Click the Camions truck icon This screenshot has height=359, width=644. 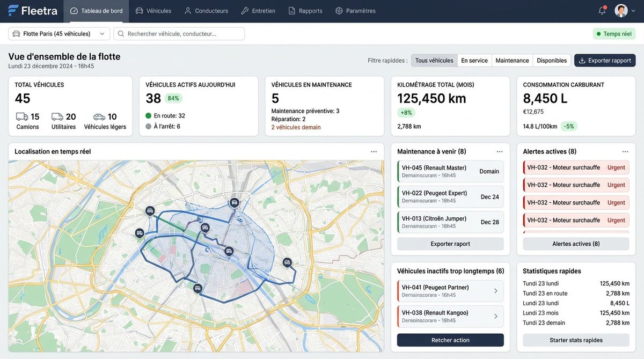tap(22, 116)
